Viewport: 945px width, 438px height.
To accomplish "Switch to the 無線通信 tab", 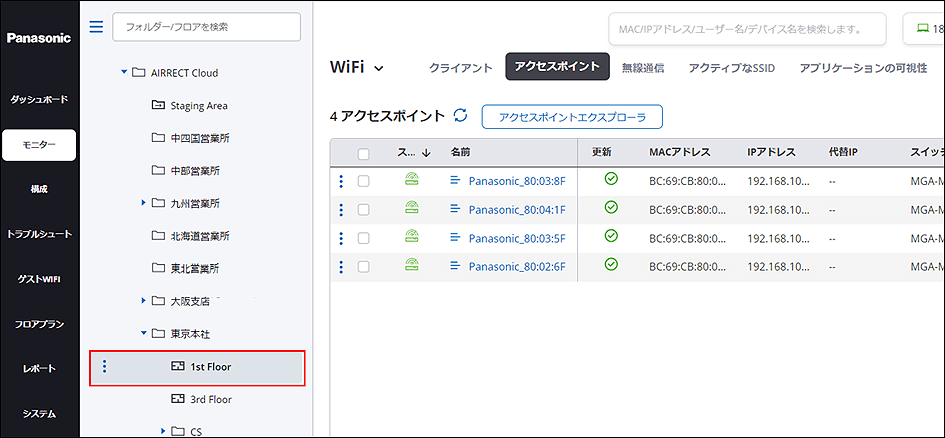I will (x=643, y=68).
